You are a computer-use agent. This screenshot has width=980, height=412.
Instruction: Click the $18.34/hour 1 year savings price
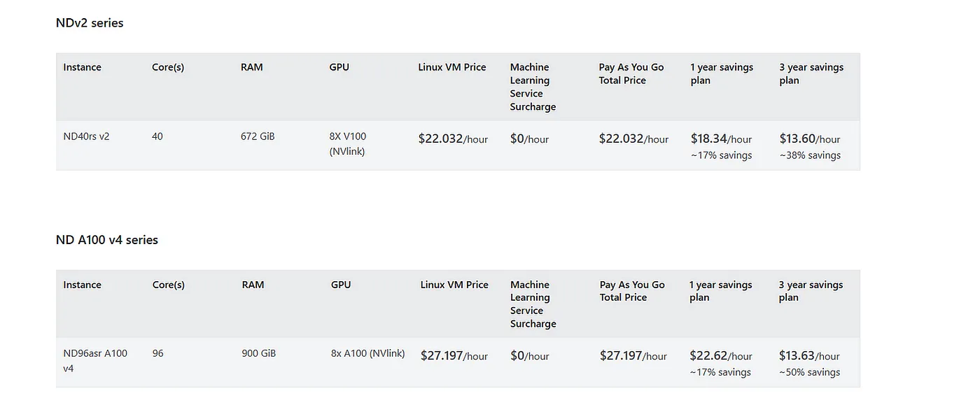721,138
